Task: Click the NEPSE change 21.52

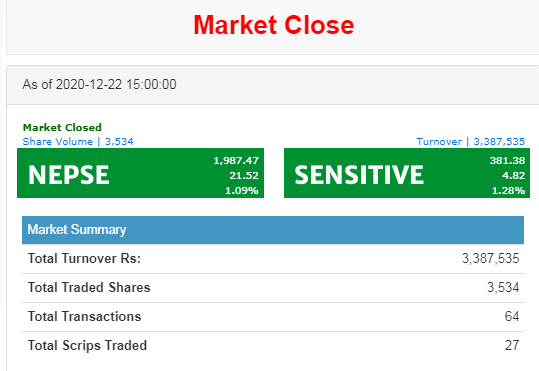Action: [x=244, y=176]
